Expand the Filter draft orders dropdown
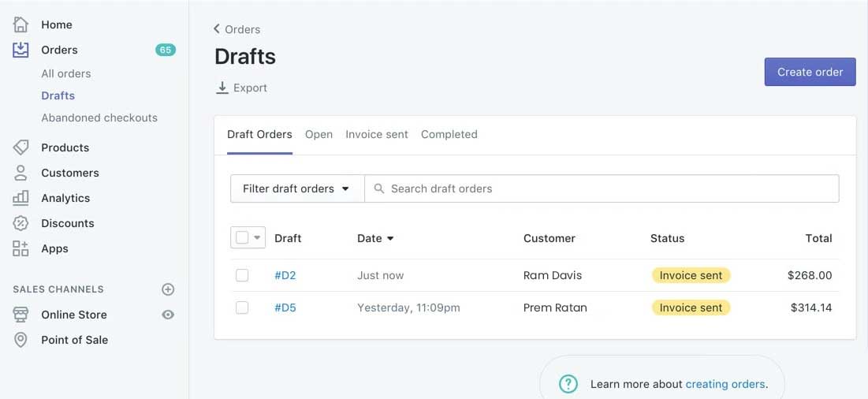868x399 pixels. point(296,188)
